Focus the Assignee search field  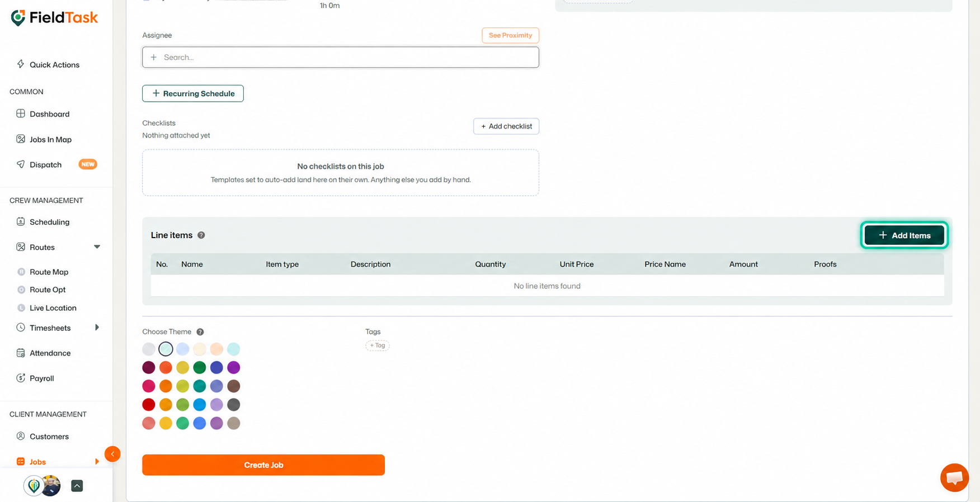point(341,57)
